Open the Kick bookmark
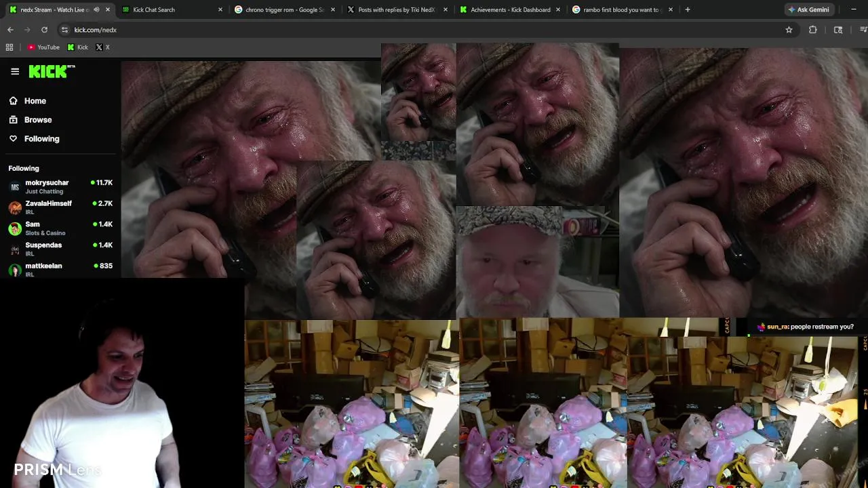The image size is (868, 488). click(x=77, y=47)
